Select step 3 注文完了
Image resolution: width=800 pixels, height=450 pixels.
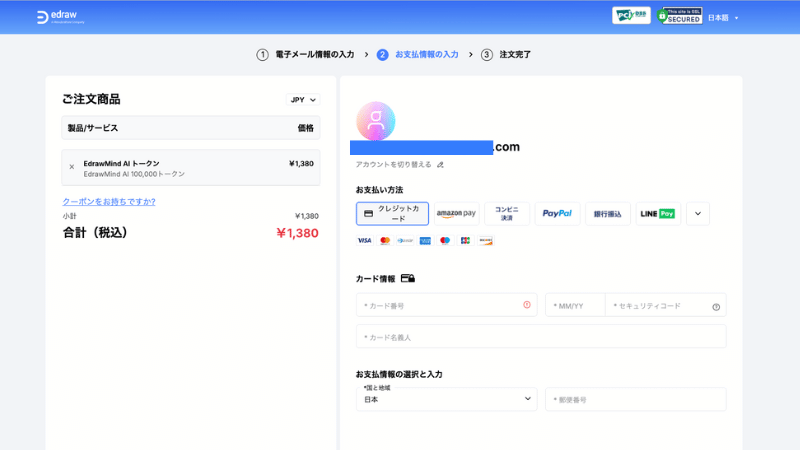pos(506,55)
